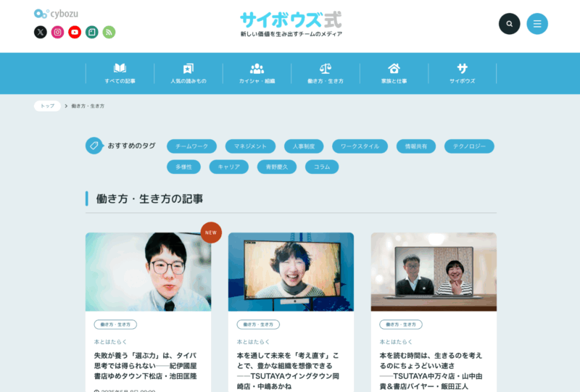Select the キャリア tag

pos(229,167)
